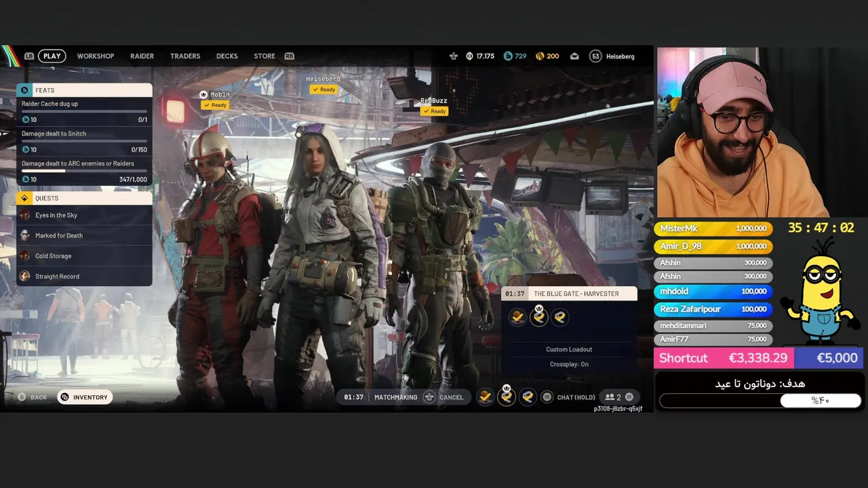The height and width of the screenshot is (488, 868).
Task: Click the Shortcut €3,338.29 donation banner
Action: pos(724,358)
